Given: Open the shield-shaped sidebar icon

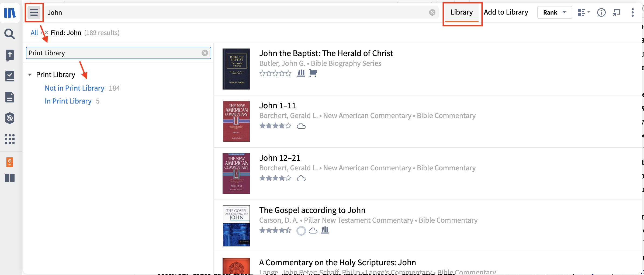Looking at the screenshot, I should click(x=10, y=118).
